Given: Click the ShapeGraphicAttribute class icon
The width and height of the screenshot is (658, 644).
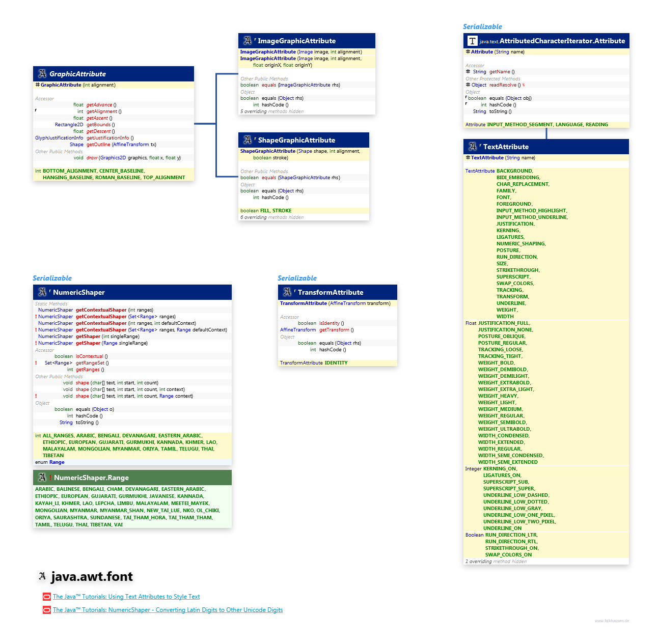Looking at the screenshot, I should (x=248, y=140).
